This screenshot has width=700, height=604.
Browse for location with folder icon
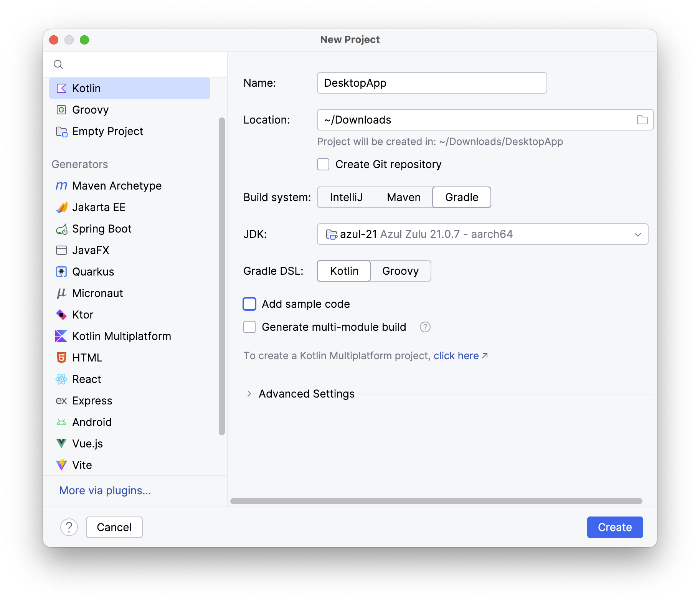tap(642, 120)
